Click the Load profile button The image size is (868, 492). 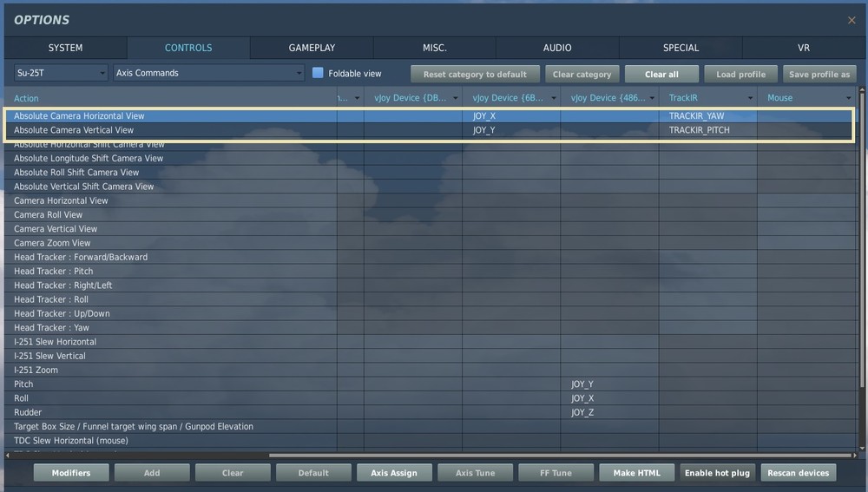[740, 74]
